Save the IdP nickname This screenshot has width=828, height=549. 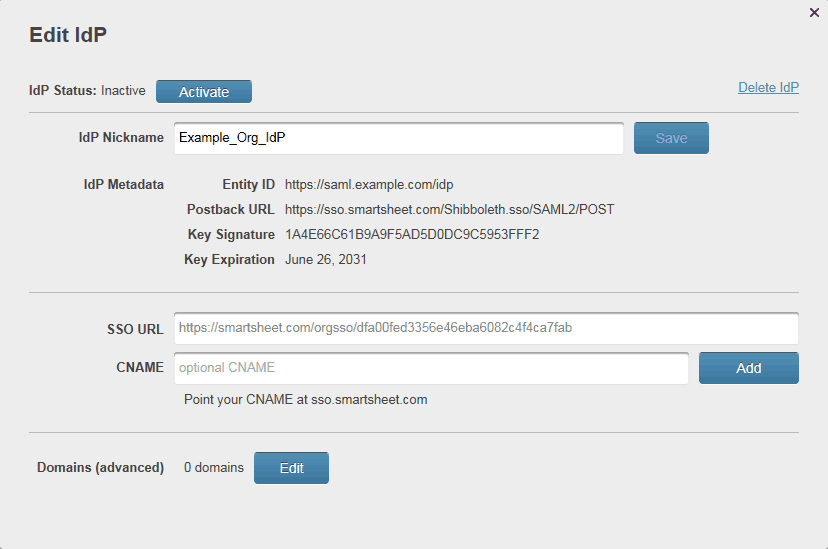coord(671,138)
